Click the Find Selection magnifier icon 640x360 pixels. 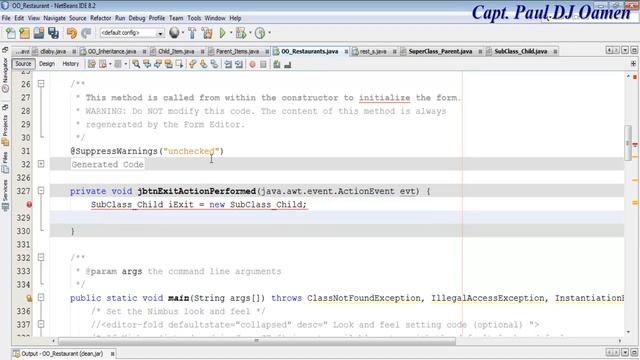[136, 64]
